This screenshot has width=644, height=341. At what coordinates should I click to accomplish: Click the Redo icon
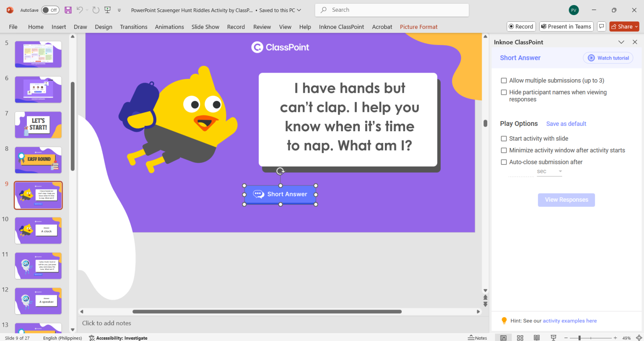tap(96, 10)
